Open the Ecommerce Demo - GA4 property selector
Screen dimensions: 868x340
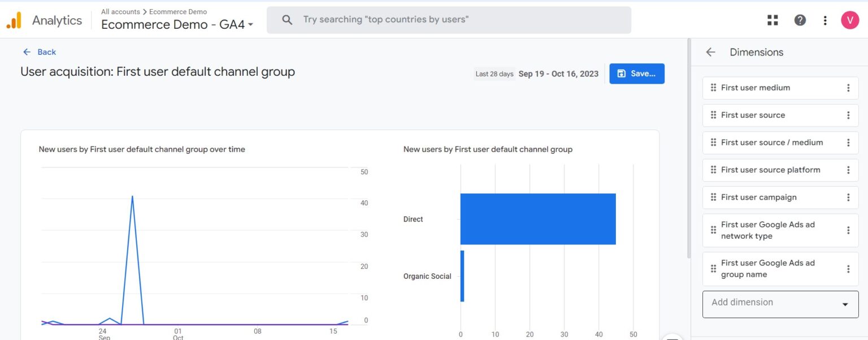click(177, 25)
